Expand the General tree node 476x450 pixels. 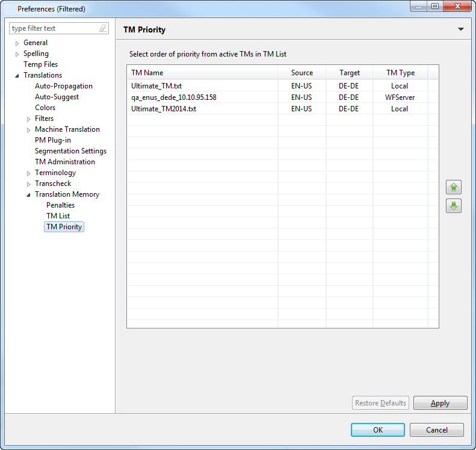[x=17, y=43]
